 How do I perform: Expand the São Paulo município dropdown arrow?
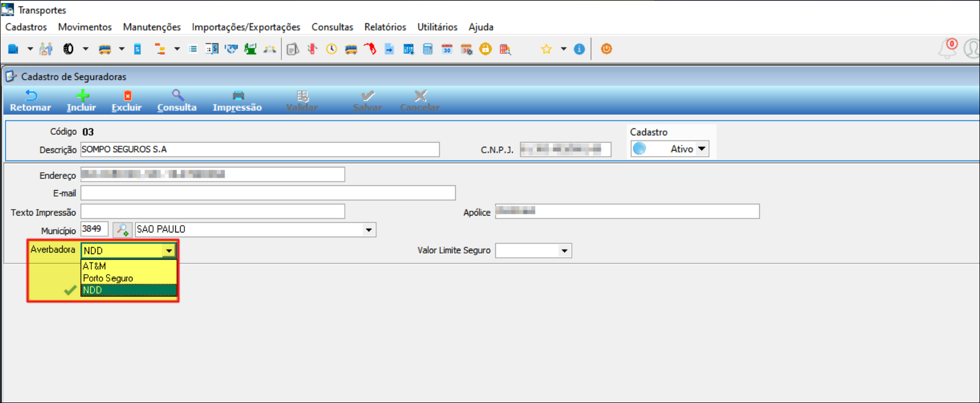369,230
